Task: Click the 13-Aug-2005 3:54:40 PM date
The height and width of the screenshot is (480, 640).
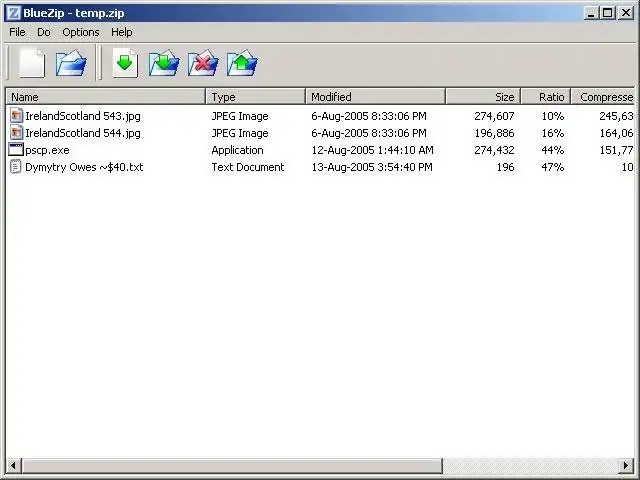Action: [372, 167]
